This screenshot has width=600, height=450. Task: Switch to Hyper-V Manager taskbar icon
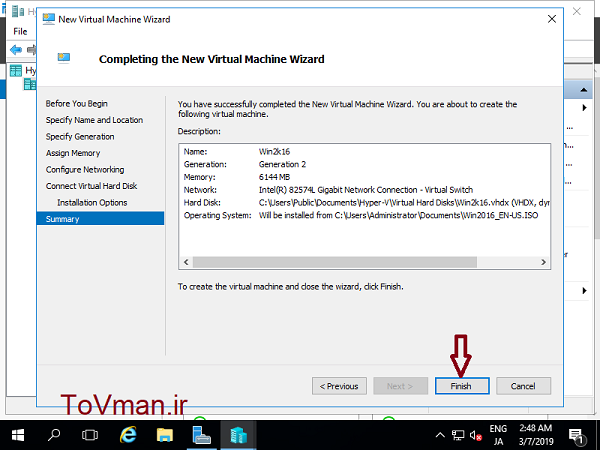[238, 435]
